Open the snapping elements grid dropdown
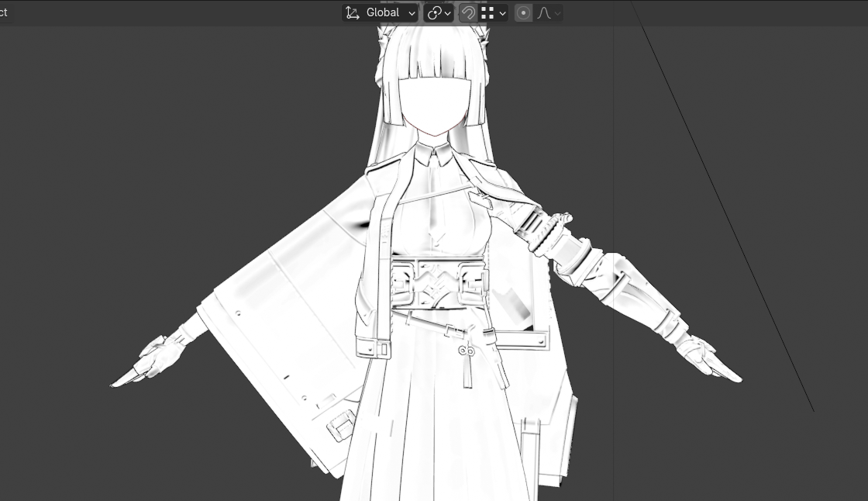This screenshot has width=868, height=501. pyautogui.click(x=494, y=13)
